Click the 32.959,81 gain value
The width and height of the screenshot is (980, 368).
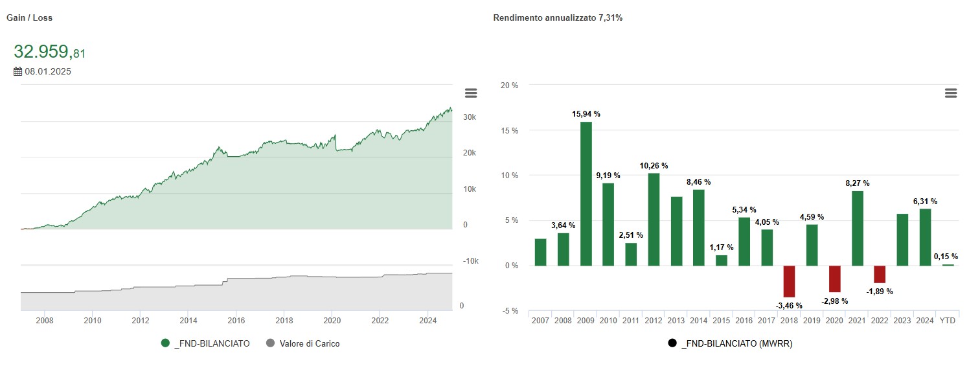49,52
